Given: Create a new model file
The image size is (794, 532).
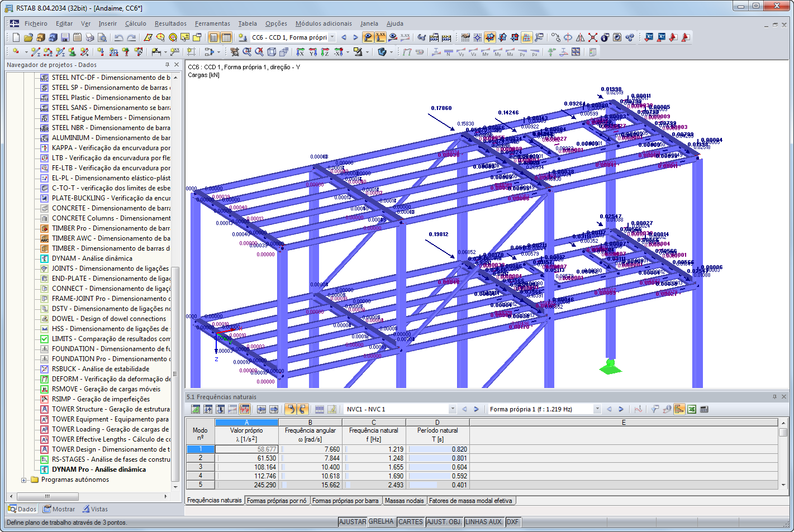Looking at the screenshot, I should coord(16,37).
